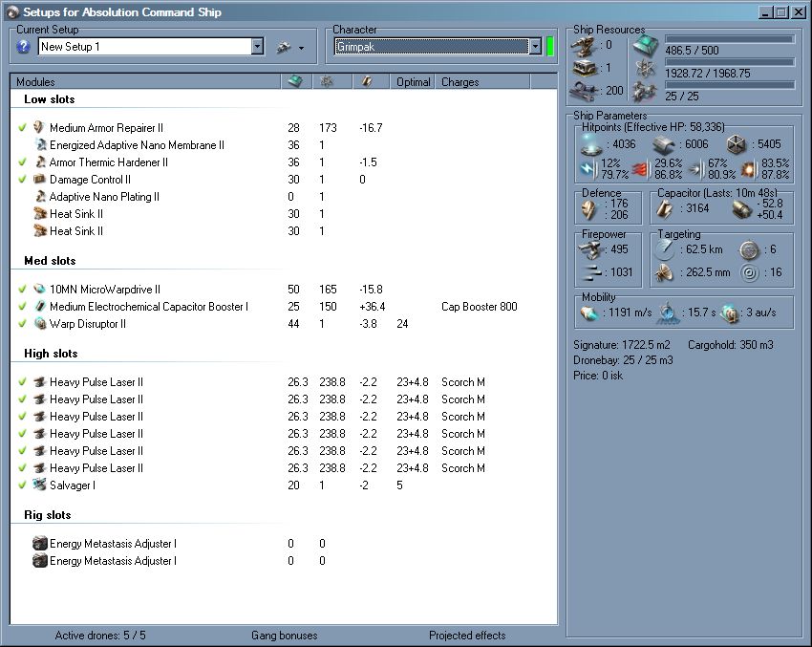812x647 pixels.
Task: Open the Character dropdown arrow
Action: point(535,47)
